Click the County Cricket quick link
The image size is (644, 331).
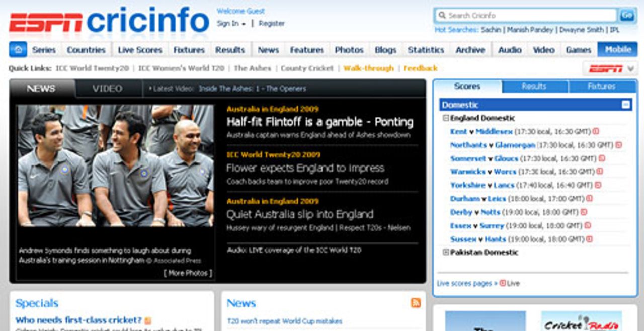tap(307, 68)
